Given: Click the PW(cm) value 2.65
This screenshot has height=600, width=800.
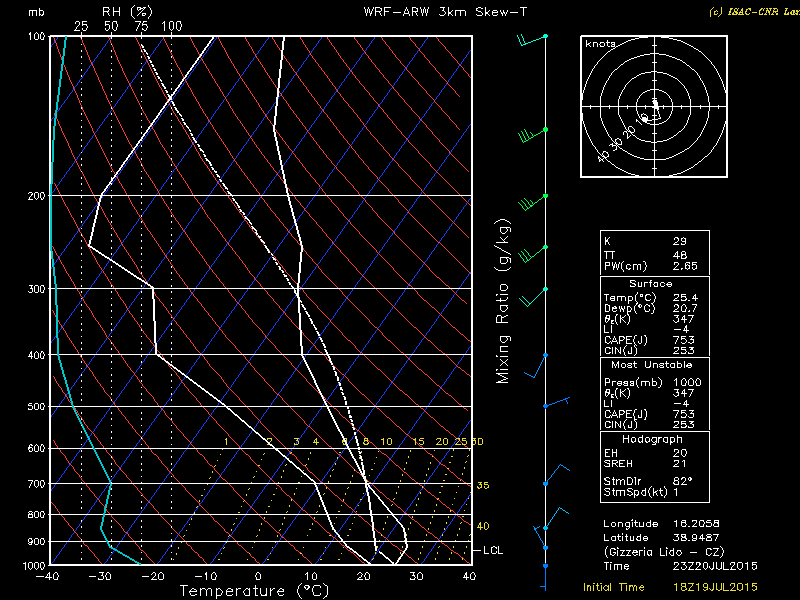Looking at the screenshot, I should pos(685,266).
